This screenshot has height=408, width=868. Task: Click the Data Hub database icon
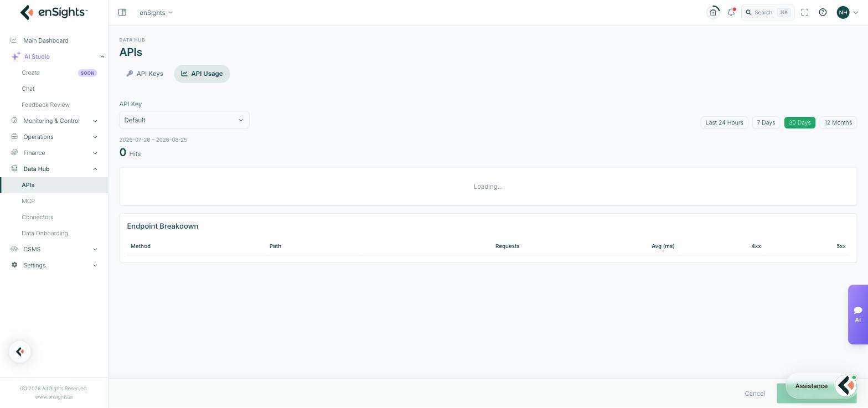14,168
